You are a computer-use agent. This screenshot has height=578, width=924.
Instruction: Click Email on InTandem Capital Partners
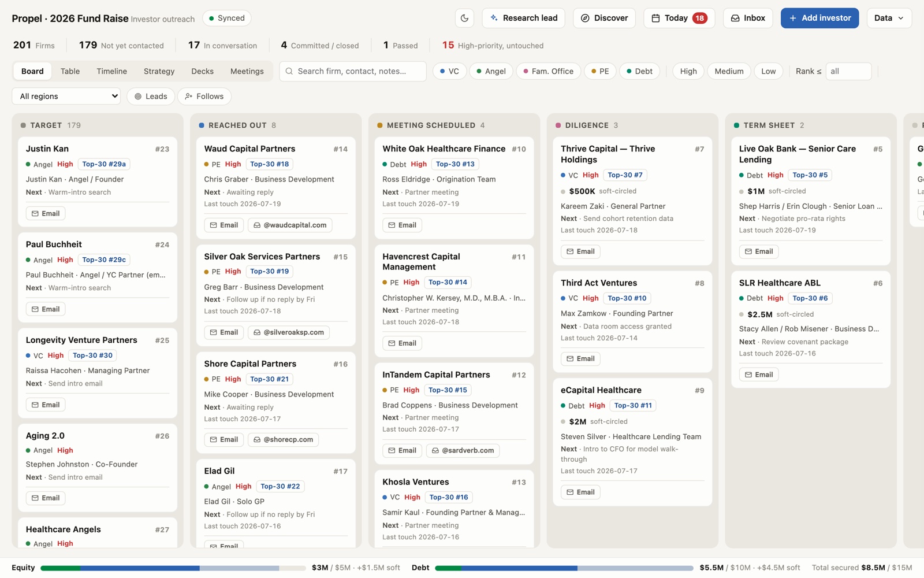point(402,450)
